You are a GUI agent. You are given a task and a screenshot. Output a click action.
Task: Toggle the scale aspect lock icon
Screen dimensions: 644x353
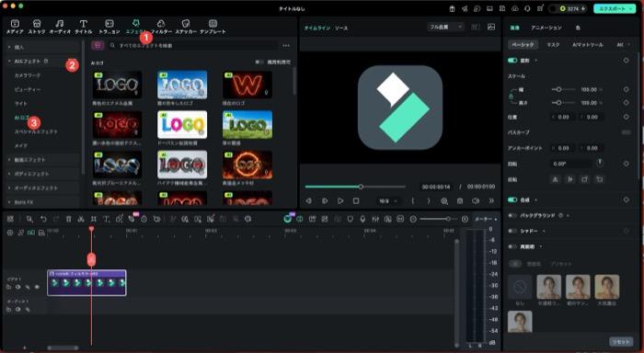click(511, 96)
